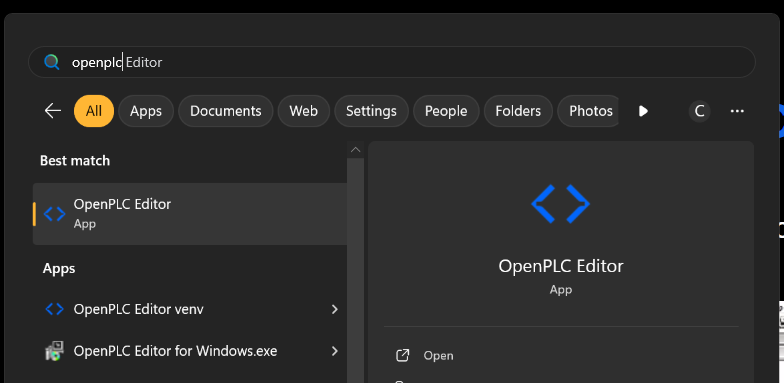Click the search magnifier icon
Viewport: 784px width, 383px height.
coord(52,62)
